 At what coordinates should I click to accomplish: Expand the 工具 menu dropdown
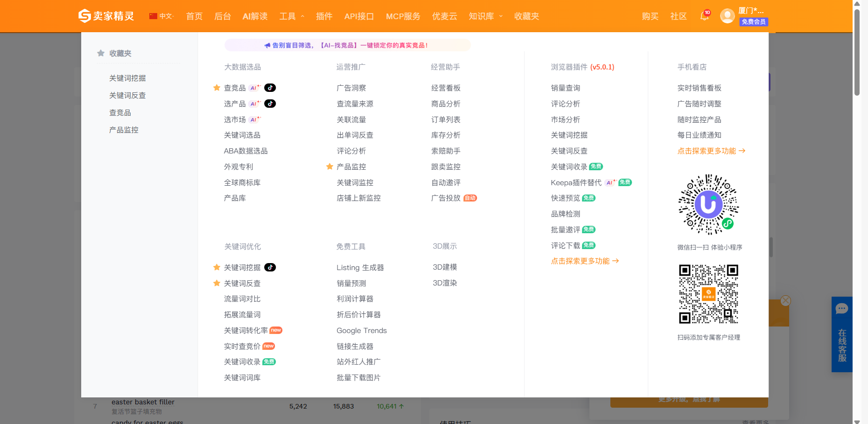[x=292, y=16]
